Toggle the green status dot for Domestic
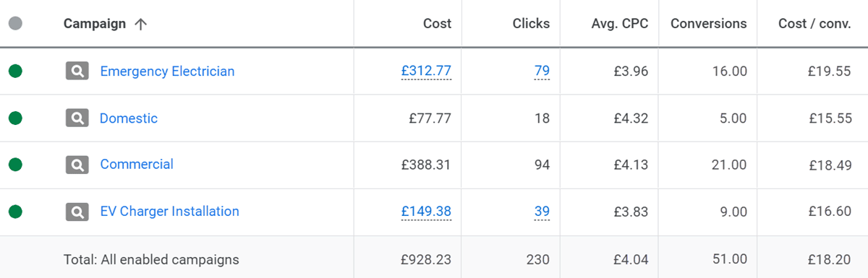This screenshot has width=868, height=278. pos(15,118)
